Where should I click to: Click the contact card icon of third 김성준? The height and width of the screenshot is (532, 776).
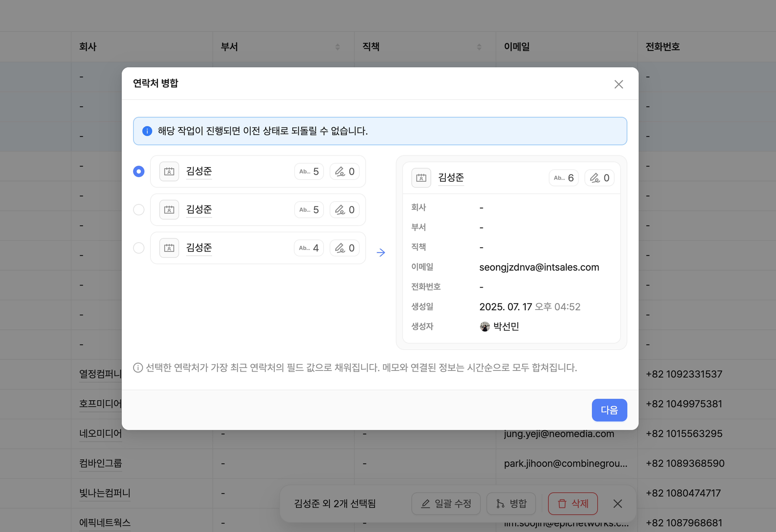click(169, 248)
